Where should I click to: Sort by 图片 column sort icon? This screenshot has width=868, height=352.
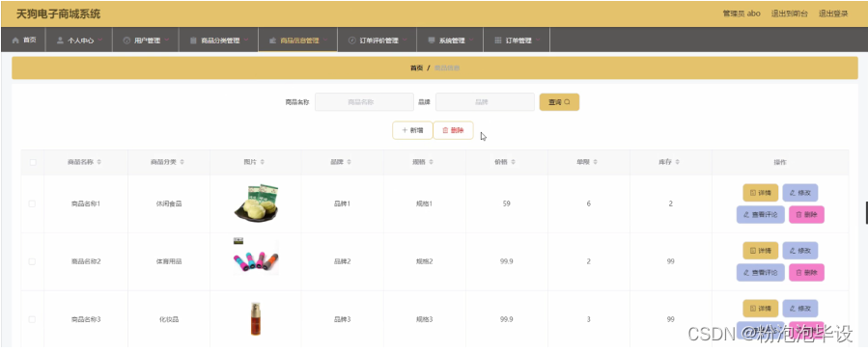tap(263, 162)
